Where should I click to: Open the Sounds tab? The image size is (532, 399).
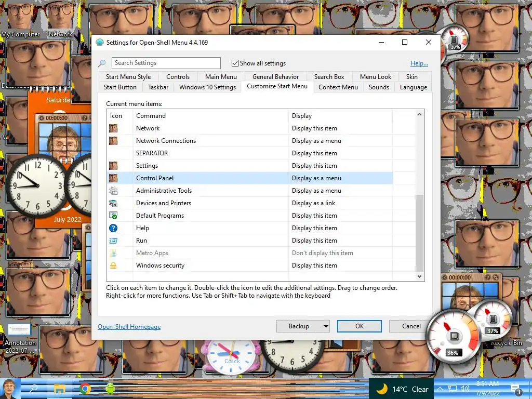tap(379, 87)
